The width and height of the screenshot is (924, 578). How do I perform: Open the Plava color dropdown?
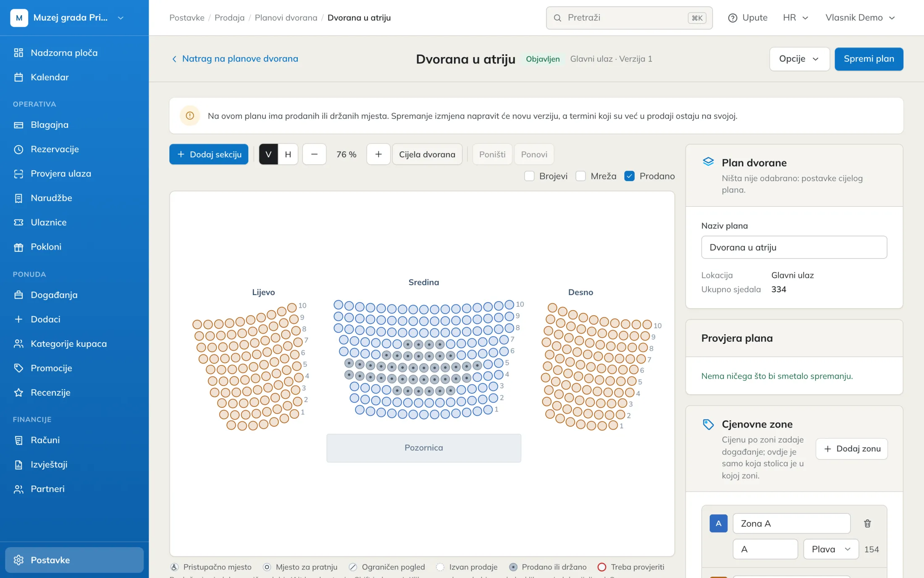[x=831, y=549]
